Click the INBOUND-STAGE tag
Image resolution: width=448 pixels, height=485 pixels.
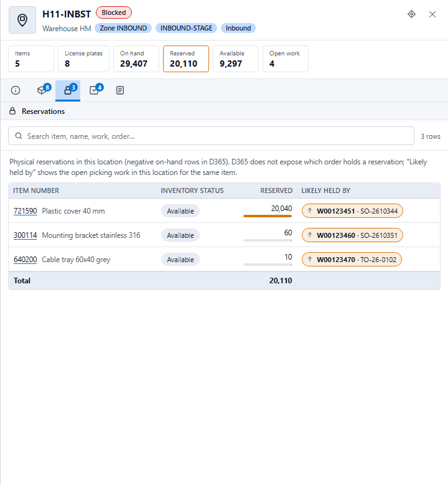click(x=186, y=28)
